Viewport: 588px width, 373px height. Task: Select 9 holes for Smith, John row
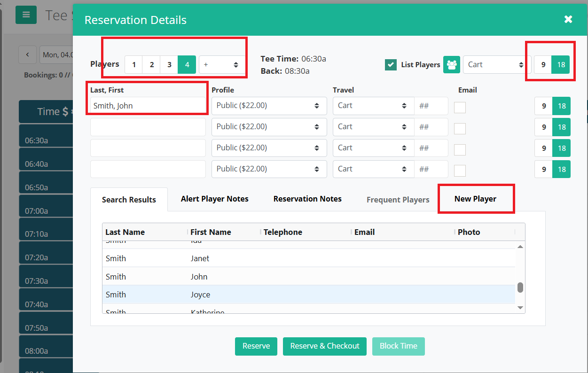click(x=544, y=106)
